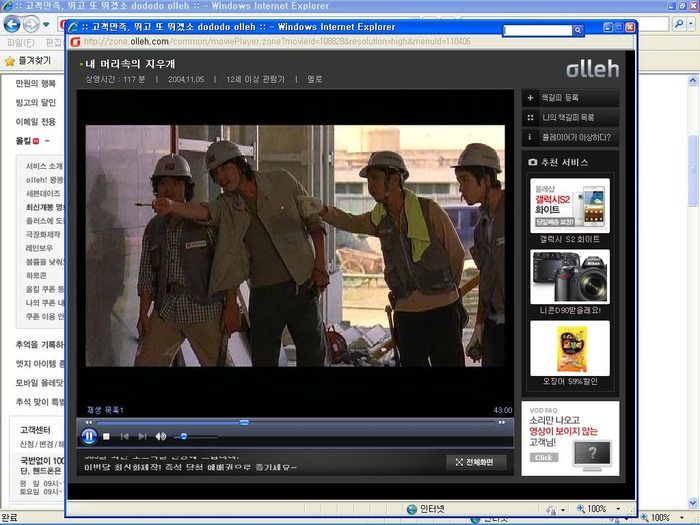Click the 멜로 genre label
This screenshot has height=525, width=700.
tap(315, 79)
